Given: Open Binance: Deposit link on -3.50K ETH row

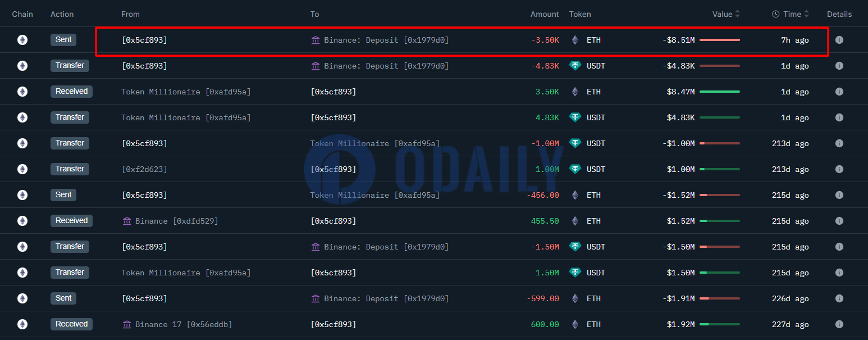Looking at the screenshot, I should 386,40.
